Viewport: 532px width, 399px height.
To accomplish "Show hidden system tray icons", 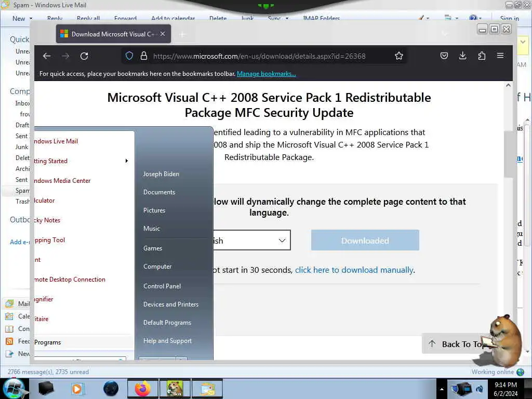I will (442, 389).
